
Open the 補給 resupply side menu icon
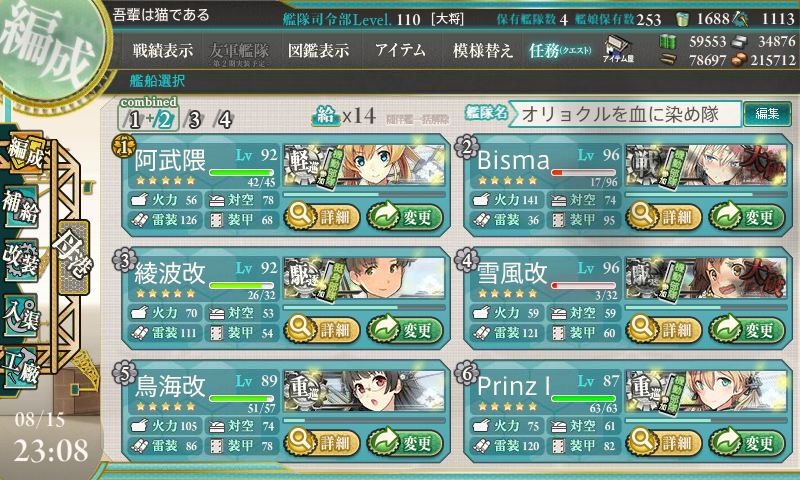click(x=21, y=206)
